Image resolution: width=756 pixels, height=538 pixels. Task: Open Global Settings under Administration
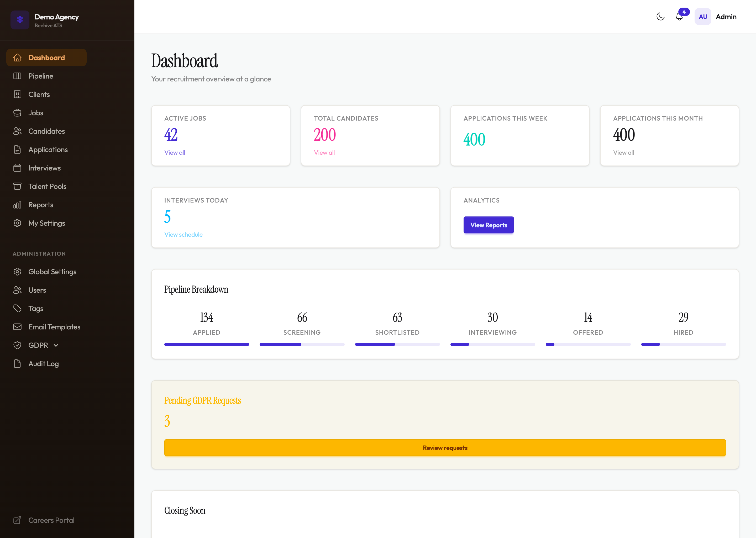(x=52, y=272)
